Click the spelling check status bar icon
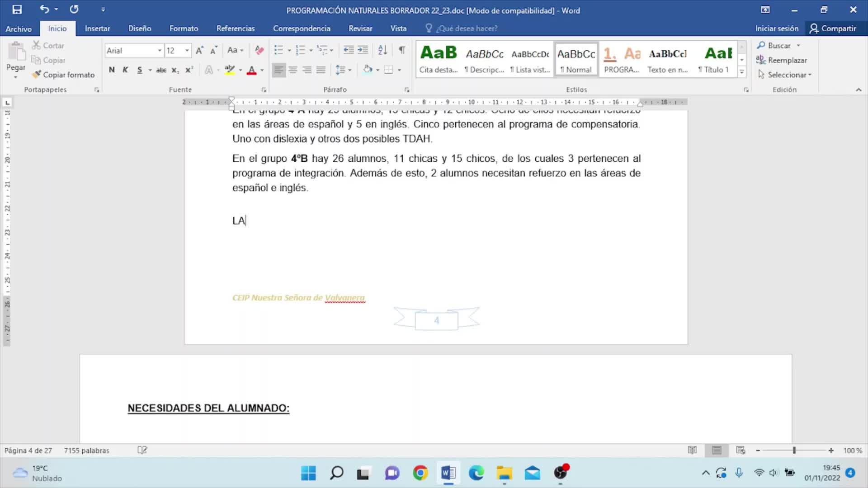 (x=142, y=450)
